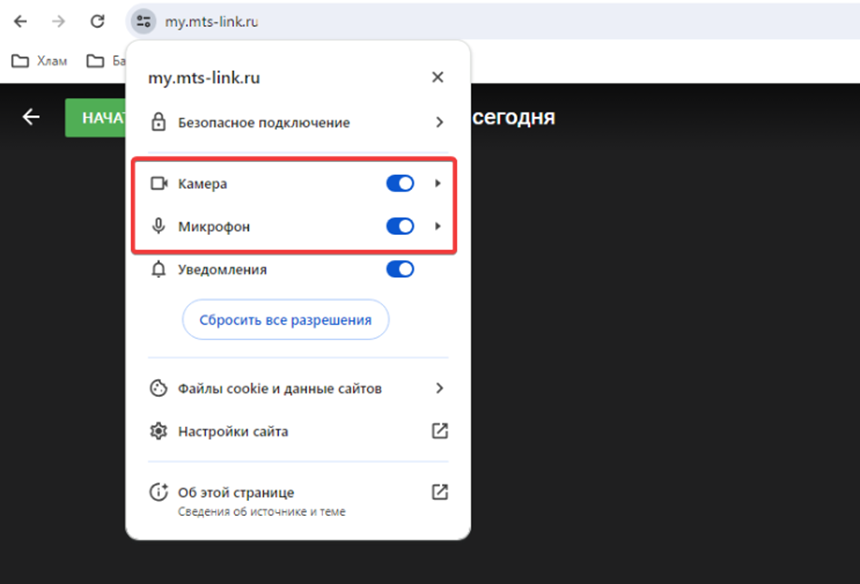Open the Хлам bookmarks folder
This screenshot has height=584, width=860.
(40, 61)
